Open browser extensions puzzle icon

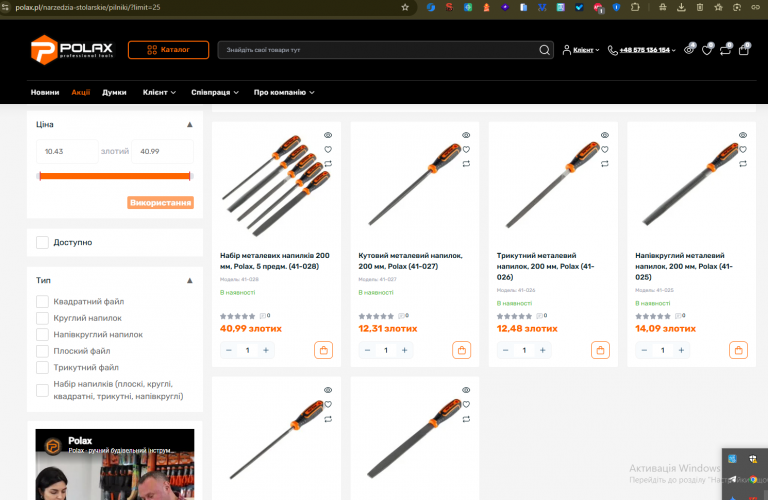click(x=635, y=7)
